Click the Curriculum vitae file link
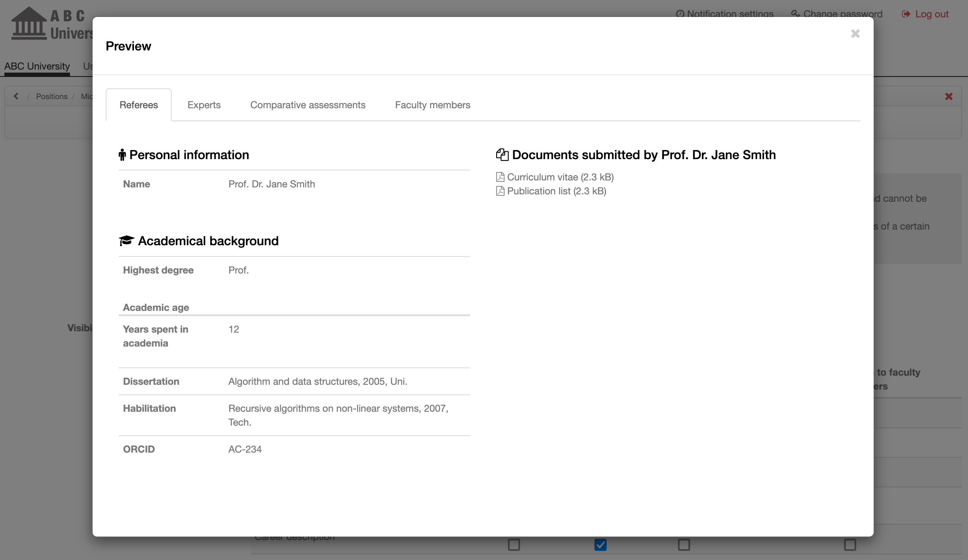This screenshot has width=968, height=560. (560, 177)
